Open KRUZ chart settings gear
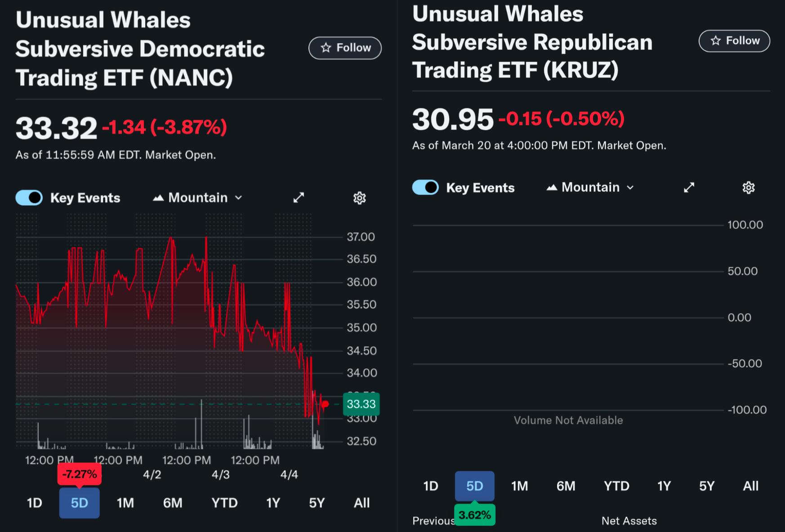The width and height of the screenshot is (785, 532). (x=749, y=187)
